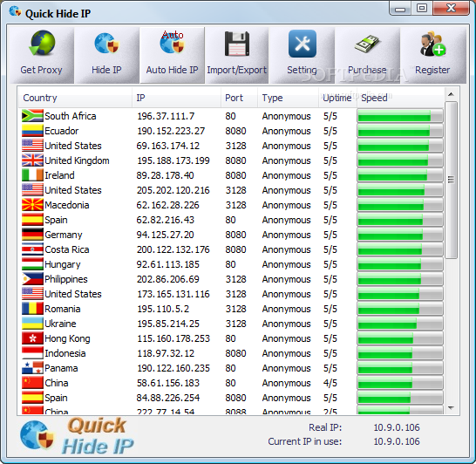Click IP 195.85.214.25

168,324
